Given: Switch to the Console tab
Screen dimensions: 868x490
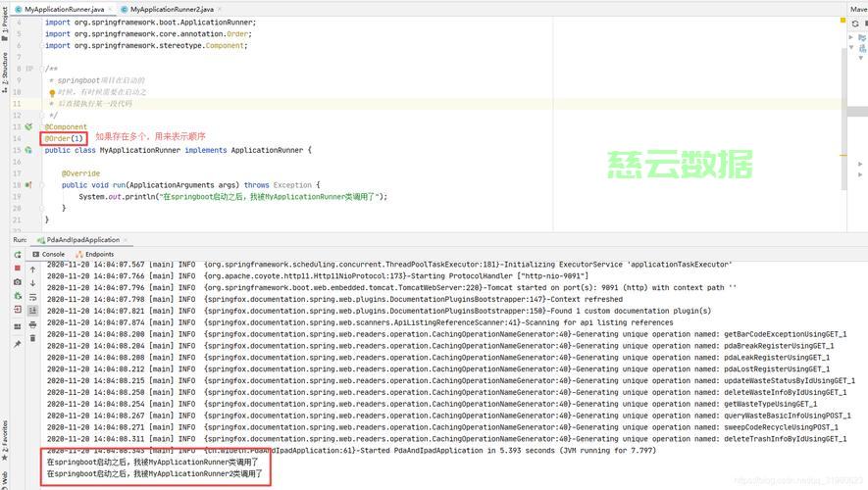Looking at the screenshot, I should [x=49, y=255].
